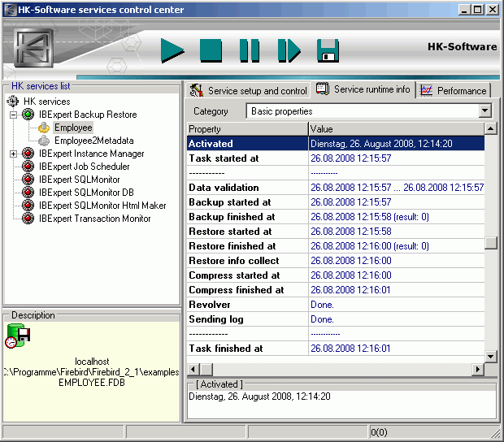Maximize the window
This screenshot has height=442, width=504.
[x=478, y=10]
